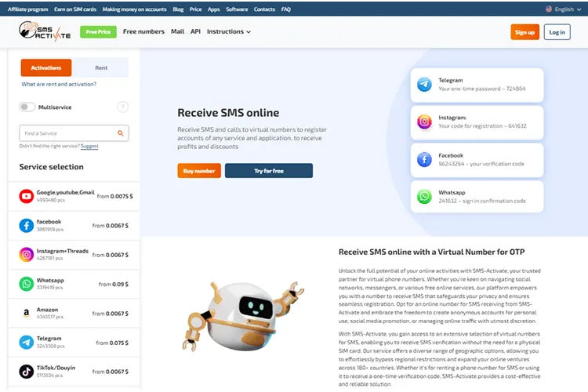Click the Whatsapp icon in service list
Viewport: 588px width, 392px height.
click(26, 284)
